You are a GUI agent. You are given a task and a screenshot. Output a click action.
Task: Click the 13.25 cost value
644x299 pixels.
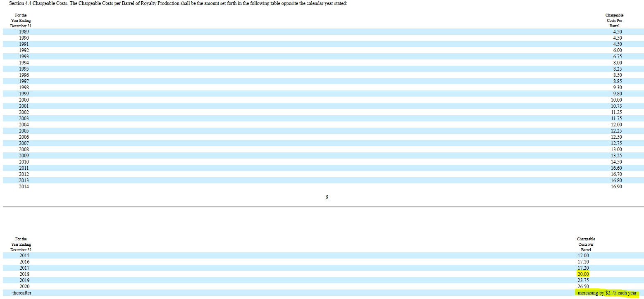[x=616, y=155]
